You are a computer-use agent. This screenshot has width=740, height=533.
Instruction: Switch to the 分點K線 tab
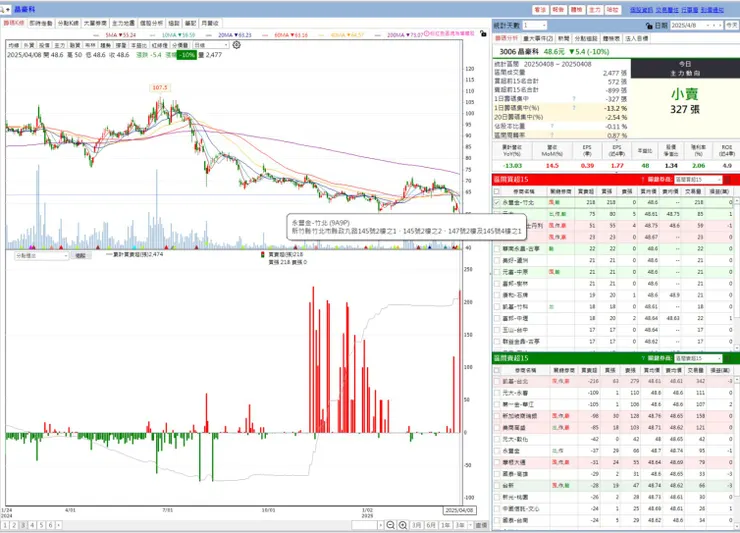(x=68, y=23)
